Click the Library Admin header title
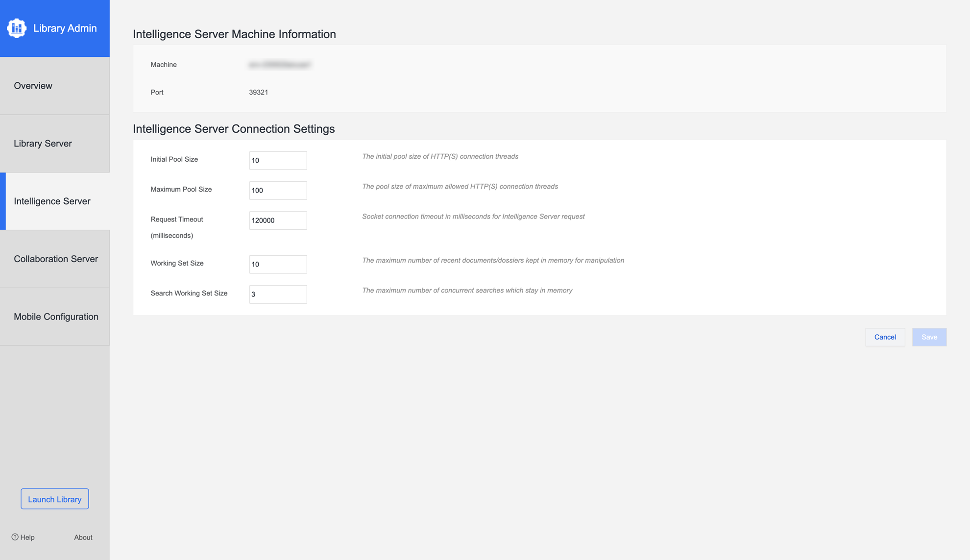The height and width of the screenshot is (560, 970). [65, 28]
